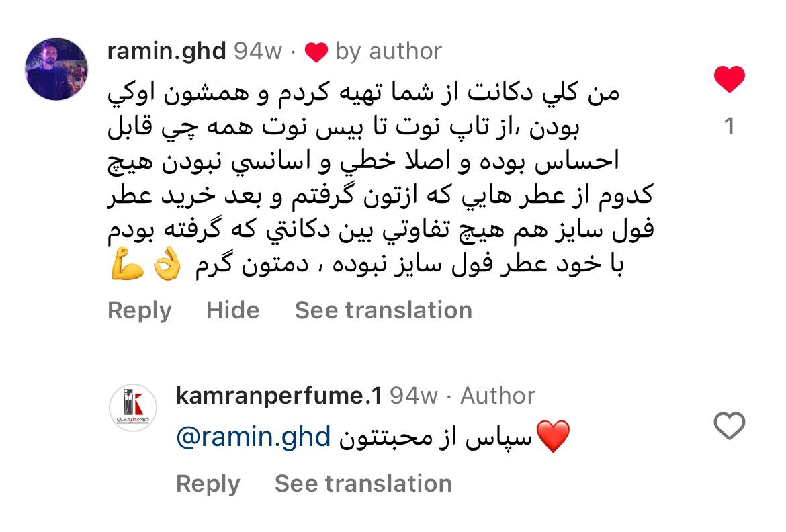Like kamranperfume.1's reply with the heart outline
The height and width of the screenshot is (532, 786).
click(729, 427)
